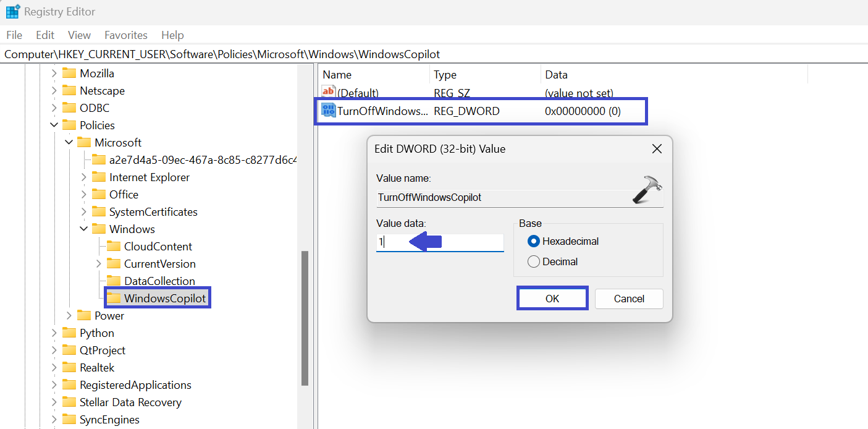The height and width of the screenshot is (429, 868).
Task: Click the (Default) string value icon
Action: click(x=329, y=93)
